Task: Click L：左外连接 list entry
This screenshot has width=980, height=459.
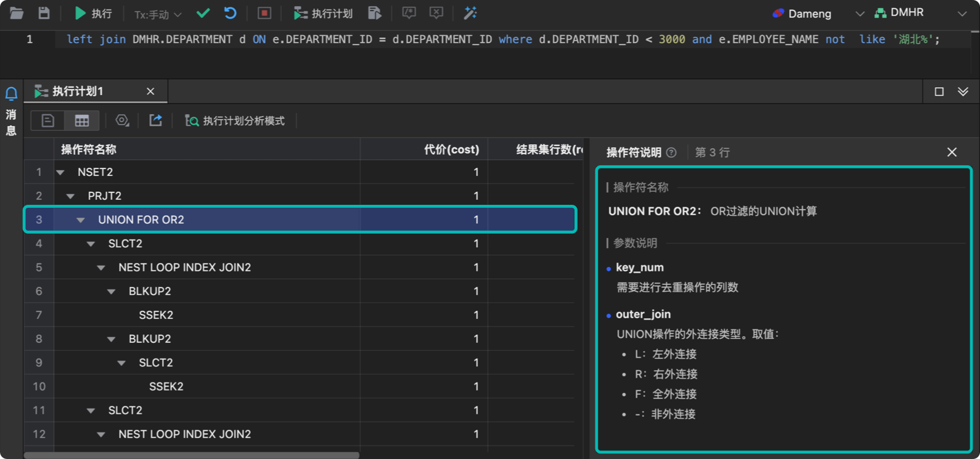Action: click(666, 355)
